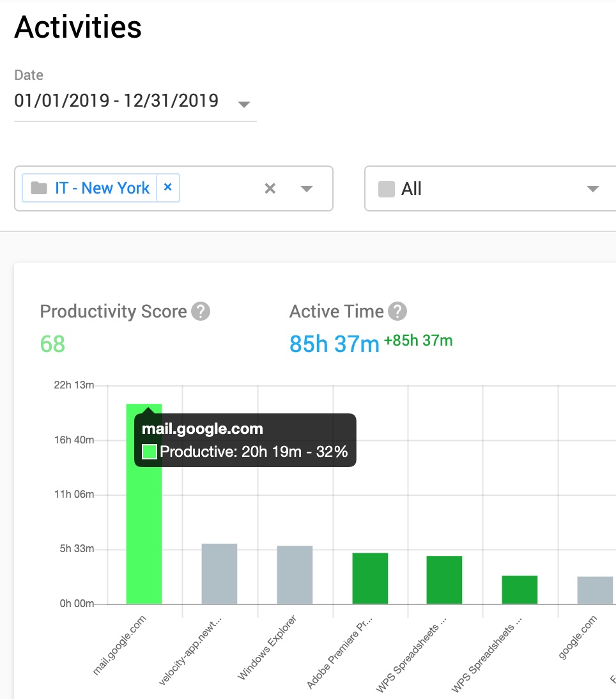Click the green Productive swatch in tooltip
The image size is (616, 699).
click(x=150, y=452)
